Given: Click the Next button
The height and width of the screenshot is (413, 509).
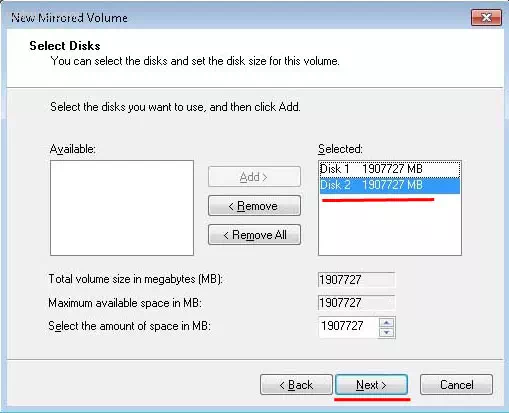Looking at the screenshot, I should click(371, 385).
